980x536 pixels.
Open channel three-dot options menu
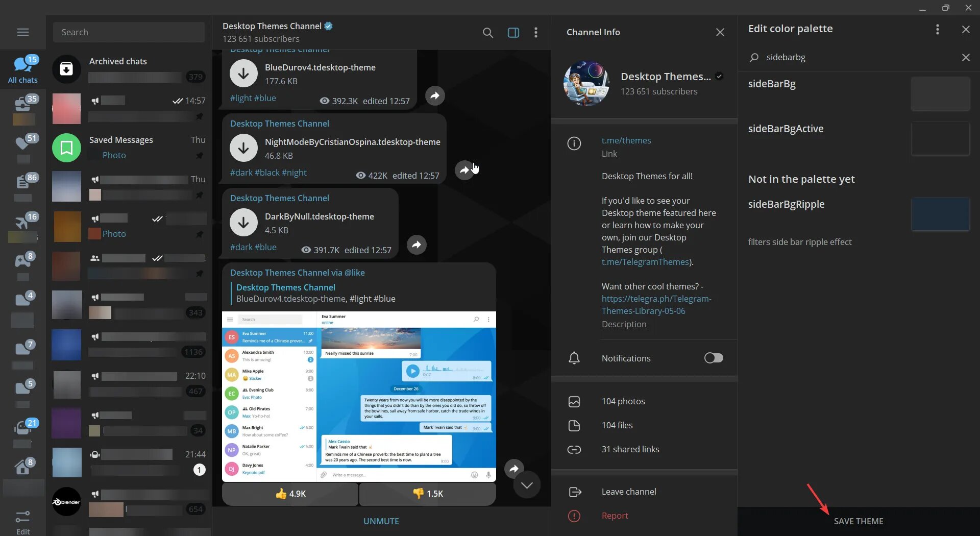[535, 33]
